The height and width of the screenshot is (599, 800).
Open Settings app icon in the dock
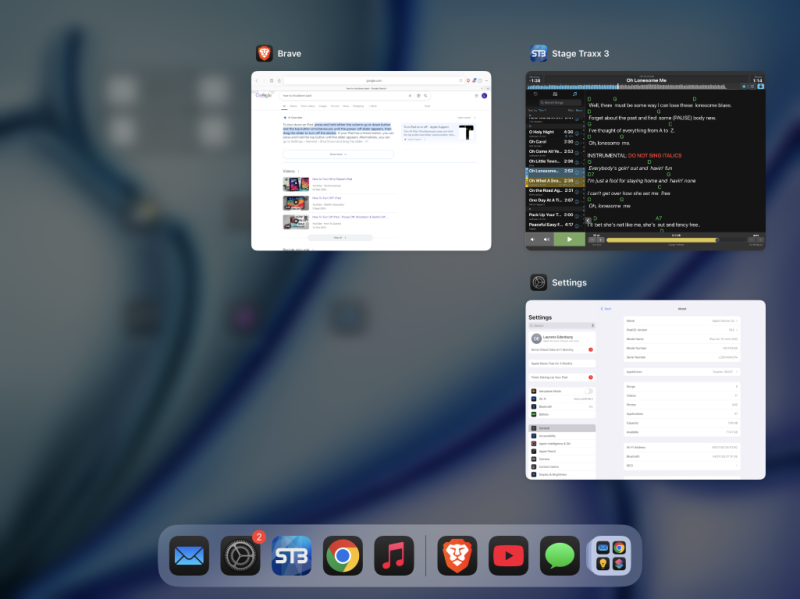pyautogui.click(x=240, y=556)
